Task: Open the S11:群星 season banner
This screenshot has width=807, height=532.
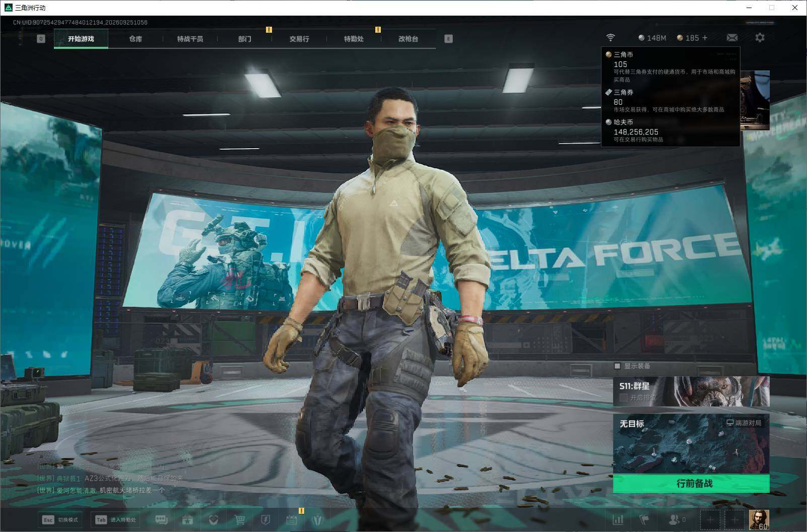Action: [691, 391]
